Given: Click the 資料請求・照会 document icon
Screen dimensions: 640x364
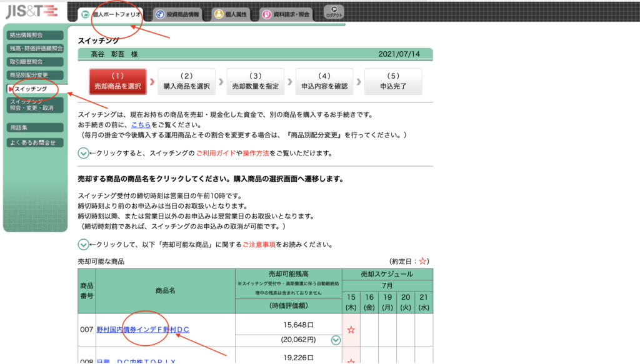Looking at the screenshot, I should (267, 14).
